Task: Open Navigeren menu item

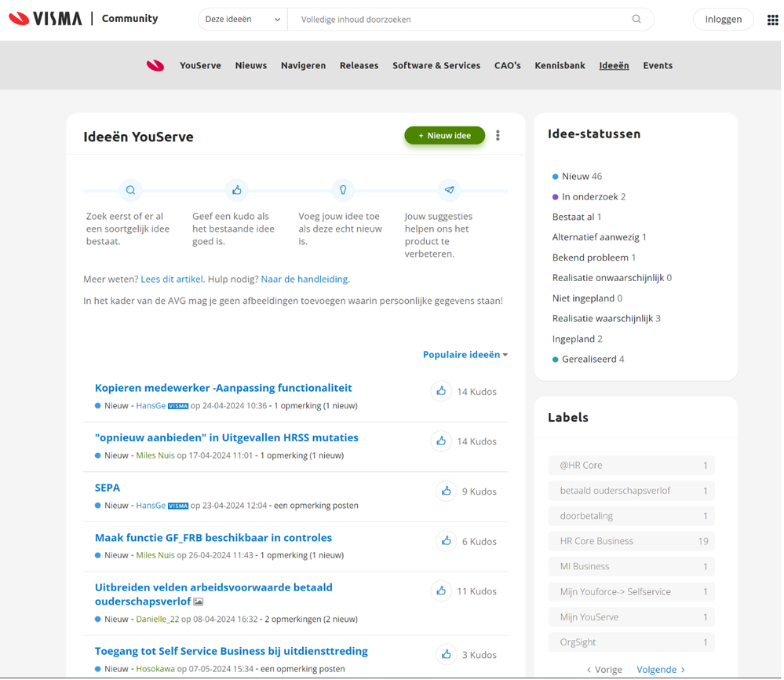Action: point(303,65)
